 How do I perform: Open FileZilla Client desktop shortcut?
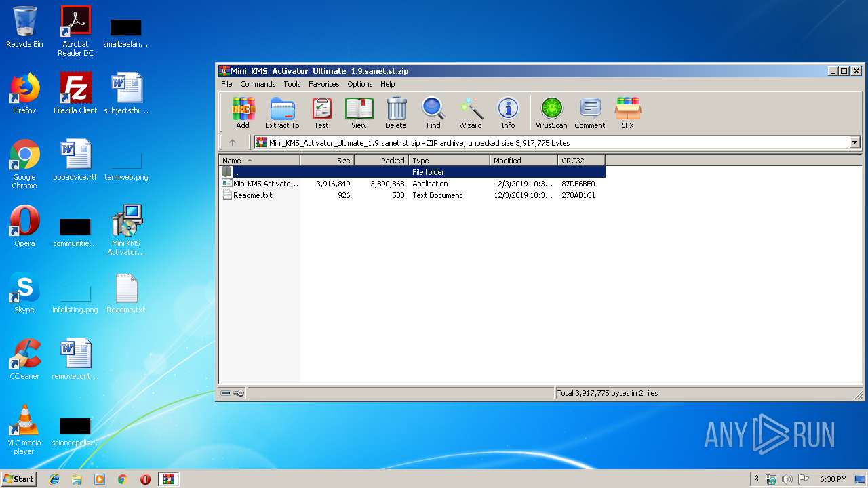[x=75, y=94]
